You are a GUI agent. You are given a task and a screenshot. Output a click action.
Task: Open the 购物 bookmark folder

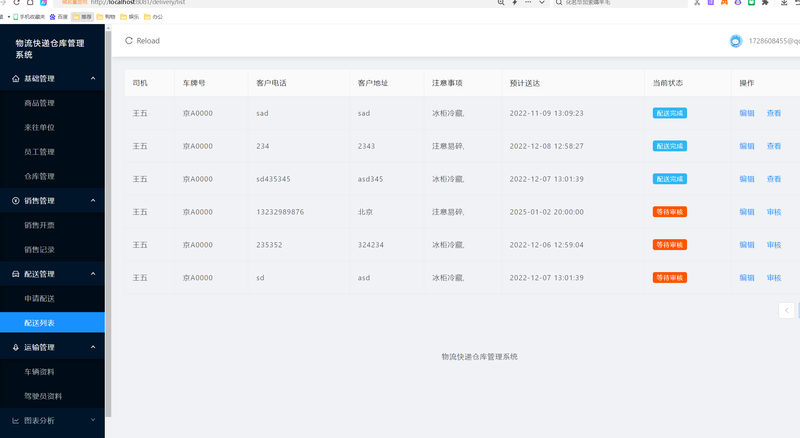[x=106, y=17]
